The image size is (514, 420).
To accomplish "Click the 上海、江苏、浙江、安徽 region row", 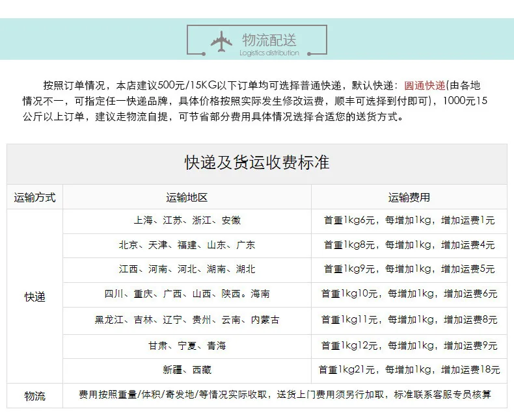I will [187, 220].
